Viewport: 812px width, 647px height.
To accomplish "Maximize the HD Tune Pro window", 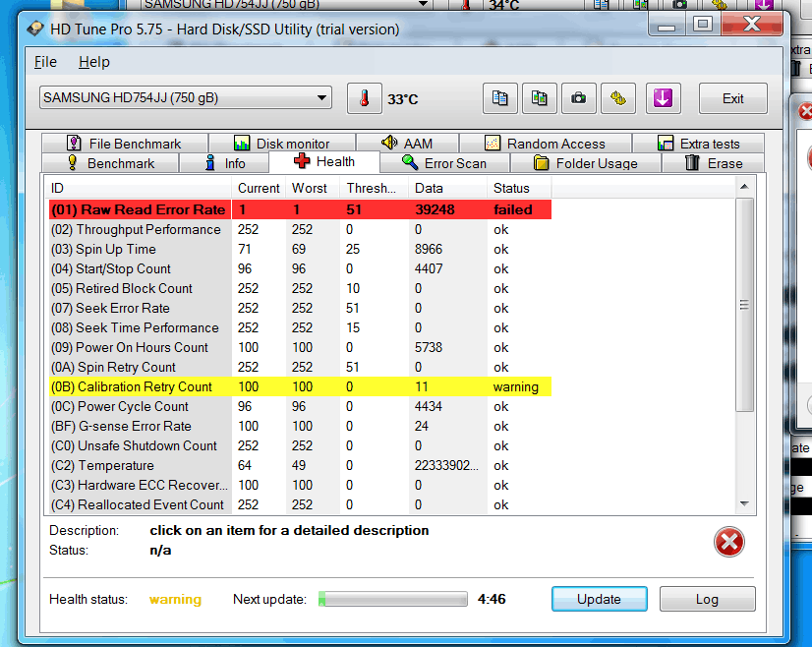I will [703, 25].
